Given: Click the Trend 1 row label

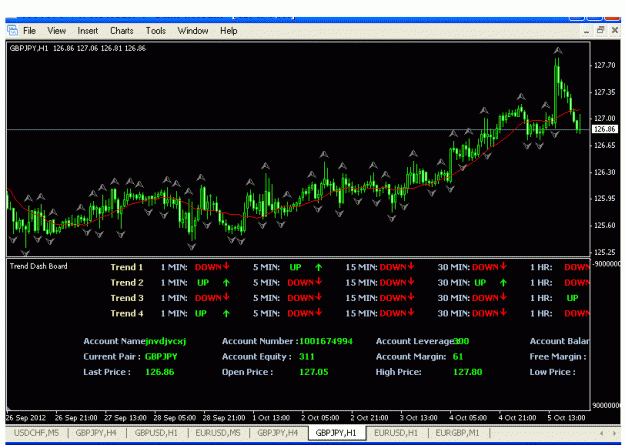Looking at the screenshot, I should (126, 267).
